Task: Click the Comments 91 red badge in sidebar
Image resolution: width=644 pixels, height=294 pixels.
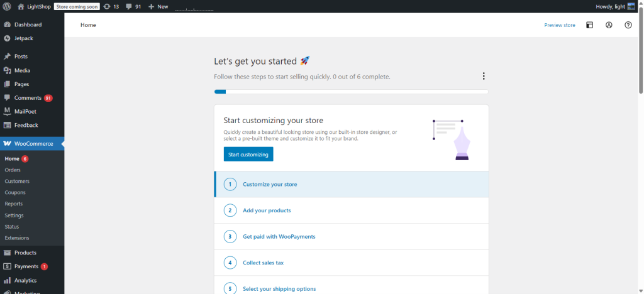Action: tap(48, 98)
